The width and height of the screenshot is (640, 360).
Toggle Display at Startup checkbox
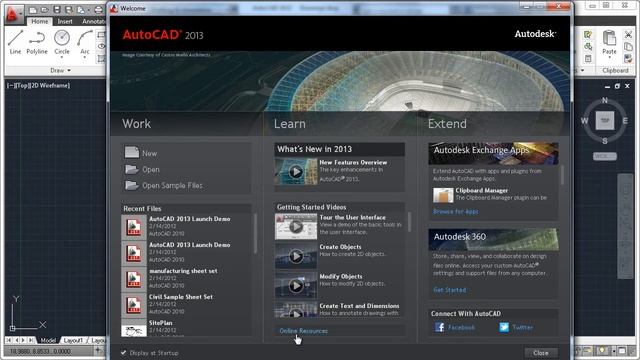pos(123,353)
